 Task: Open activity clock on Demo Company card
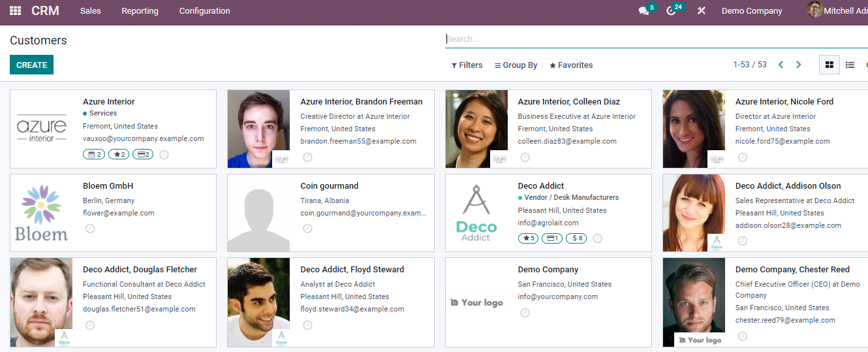tap(525, 313)
